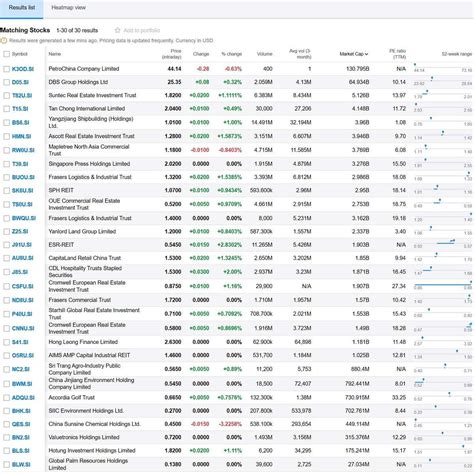Click Suntec Real Estate Investment Trust name
Viewport: 474px width, 474px height.
click(92, 95)
